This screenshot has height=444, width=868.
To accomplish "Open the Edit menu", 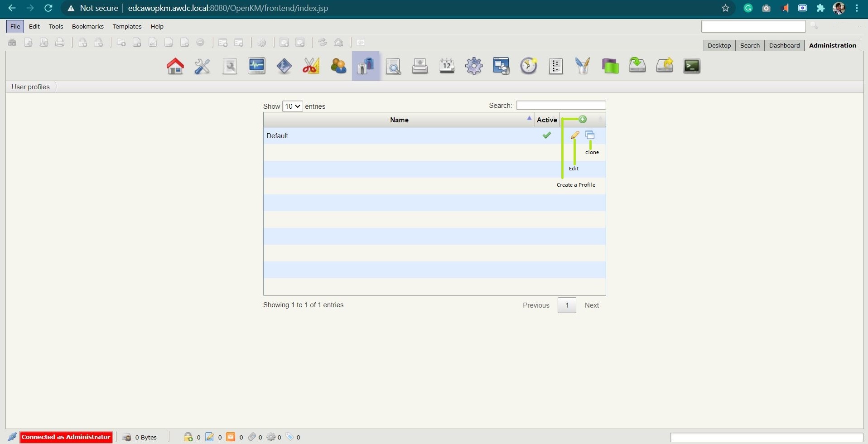I will 34,26.
